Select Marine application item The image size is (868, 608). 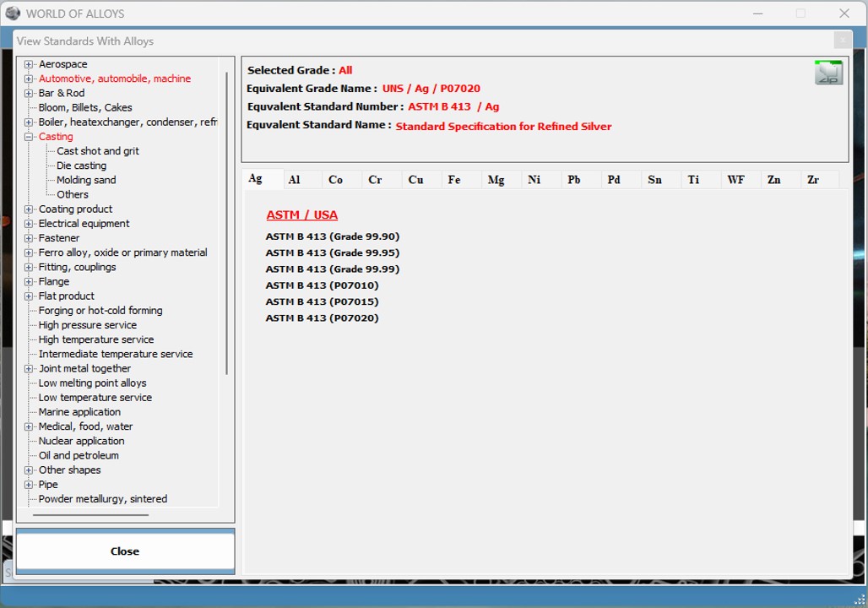pyautogui.click(x=79, y=412)
